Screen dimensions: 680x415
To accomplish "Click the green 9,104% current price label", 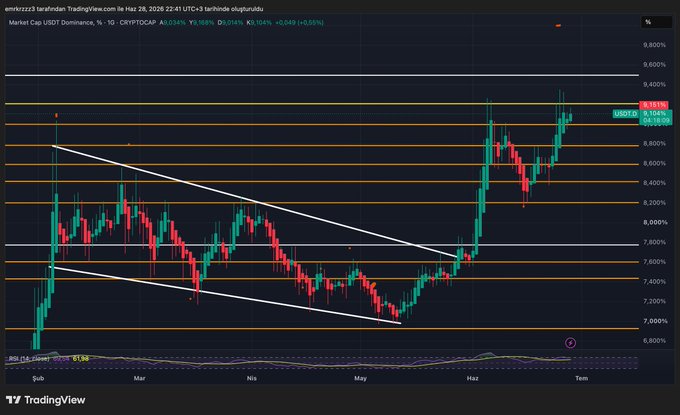I will coord(655,114).
